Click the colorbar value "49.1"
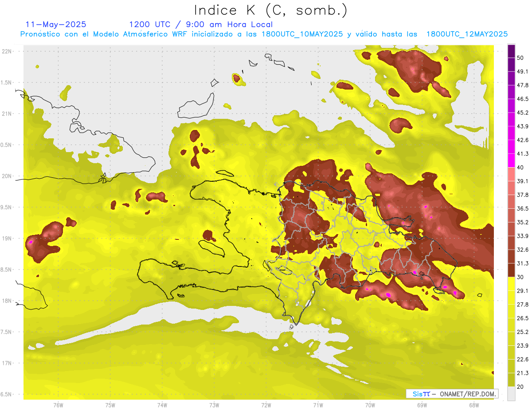532x411 pixels. pos(523,71)
